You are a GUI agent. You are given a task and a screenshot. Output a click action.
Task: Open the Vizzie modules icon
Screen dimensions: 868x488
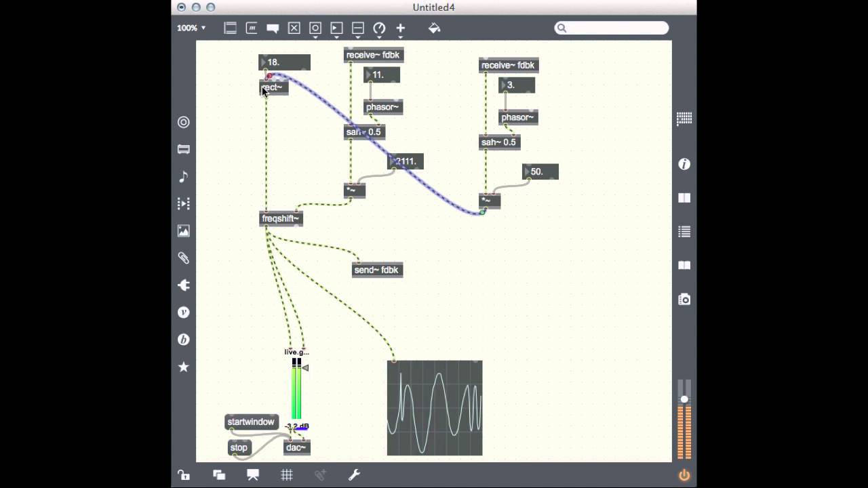(184, 312)
